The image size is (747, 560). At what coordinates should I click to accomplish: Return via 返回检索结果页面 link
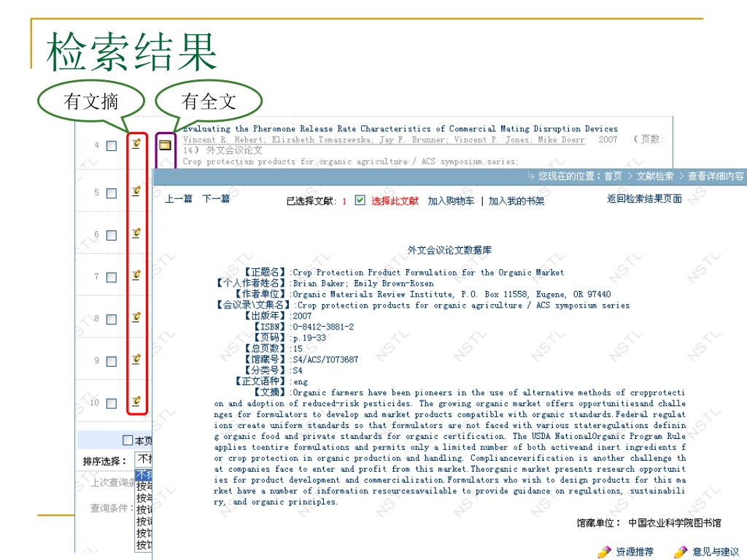click(x=644, y=198)
